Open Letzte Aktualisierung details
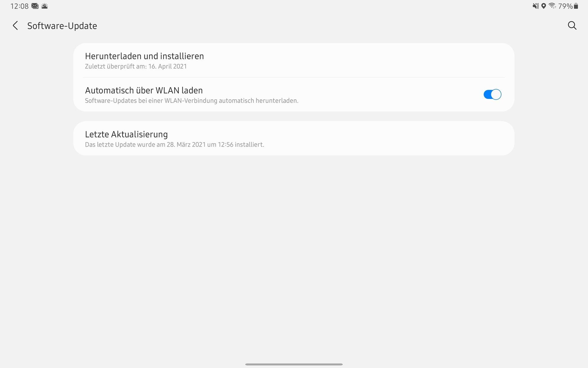Screen dimensions: 588x368 point(294,138)
